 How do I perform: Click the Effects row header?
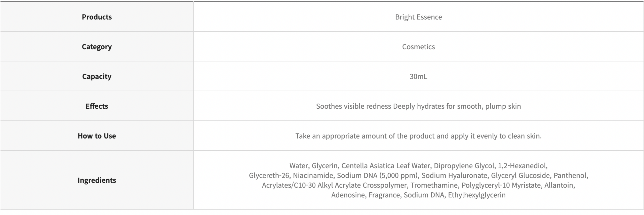pyautogui.click(x=97, y=106)
